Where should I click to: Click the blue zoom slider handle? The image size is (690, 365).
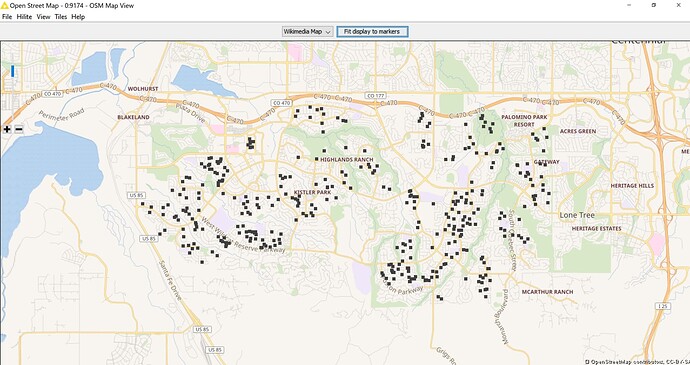click(13, 71)
